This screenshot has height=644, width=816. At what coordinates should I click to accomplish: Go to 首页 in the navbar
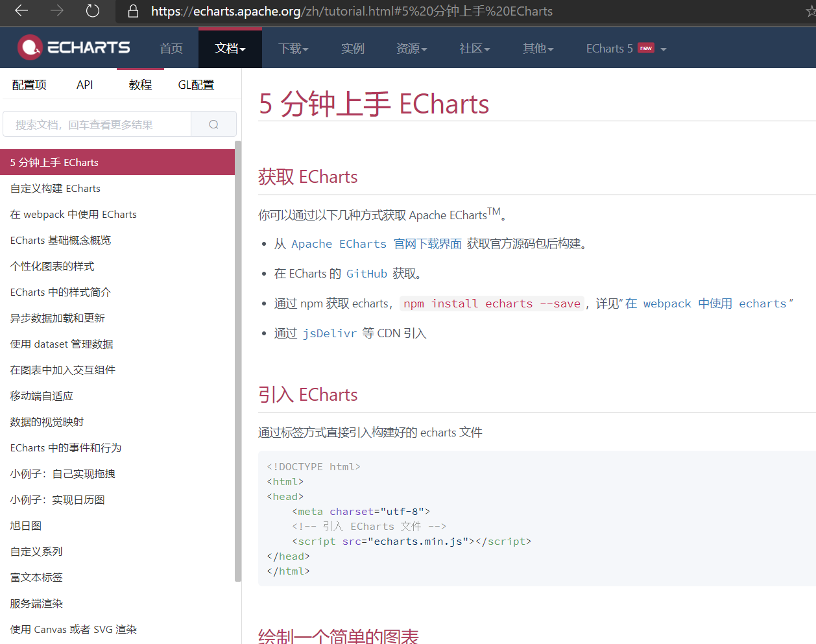(171, 48)
